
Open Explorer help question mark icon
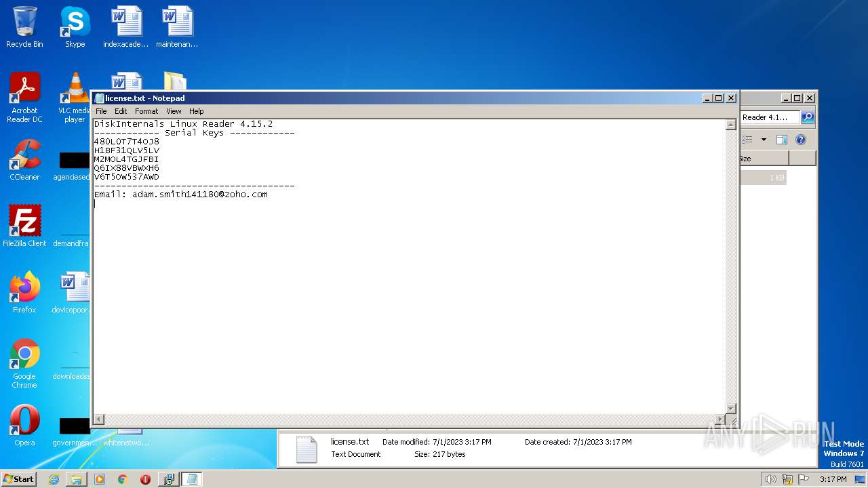tap(801, 140)
